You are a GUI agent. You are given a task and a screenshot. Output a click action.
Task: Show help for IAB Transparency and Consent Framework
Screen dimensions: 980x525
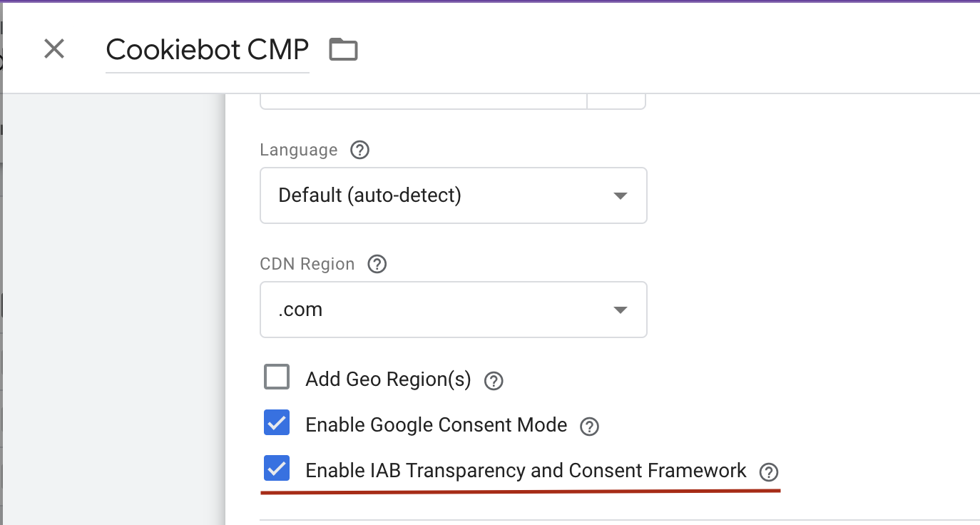(768, 472)
